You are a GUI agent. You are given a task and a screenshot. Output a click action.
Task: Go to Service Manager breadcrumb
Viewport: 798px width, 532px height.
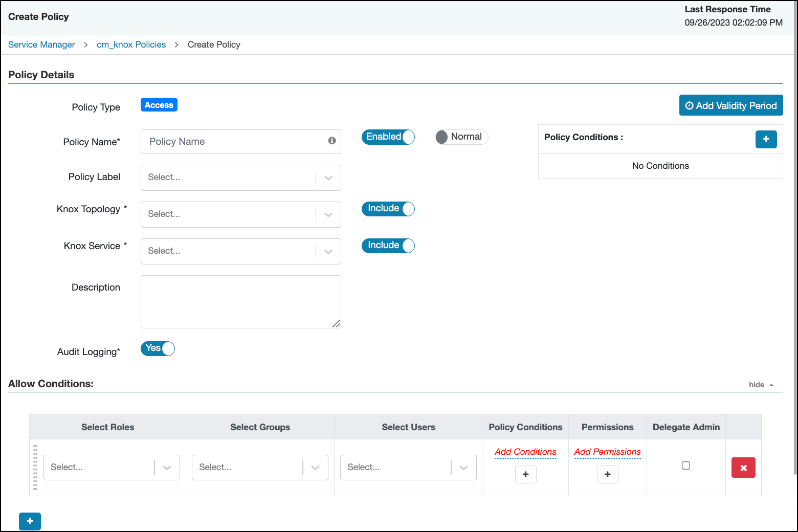[x=41, y=45]
